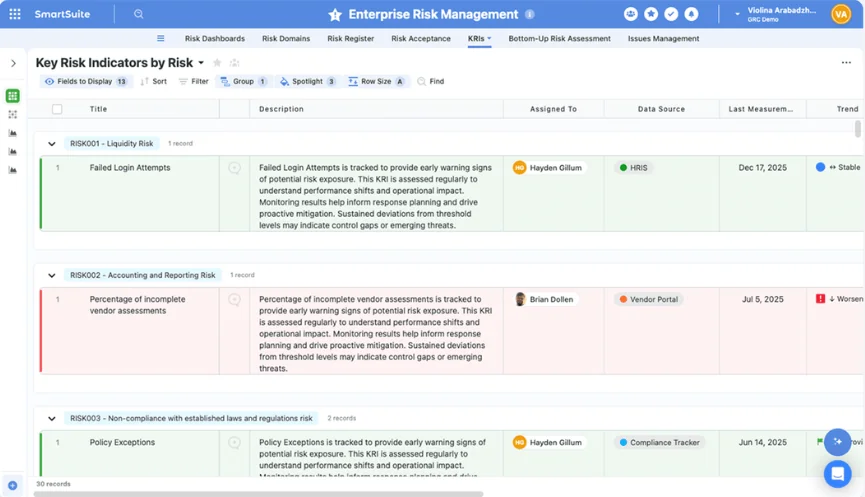865x497 pixels.
Task: Click the share view icon beside title
Action: [x=234, y=63]
